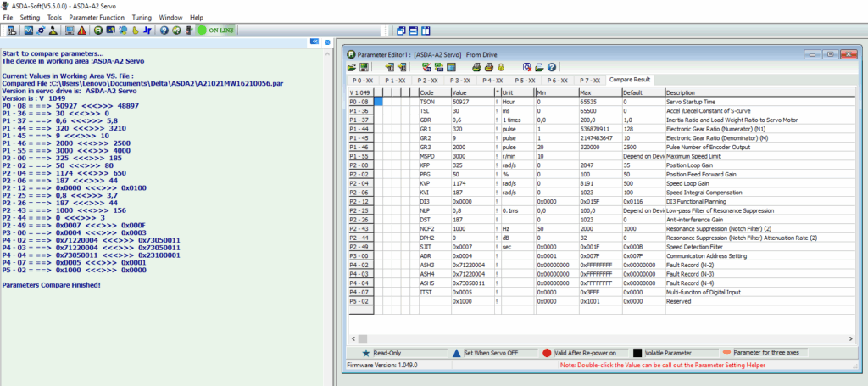Open the scope monitor icon in main toolbar
Viewport: 868px width, 386px height.
click(x=28, y=31)
